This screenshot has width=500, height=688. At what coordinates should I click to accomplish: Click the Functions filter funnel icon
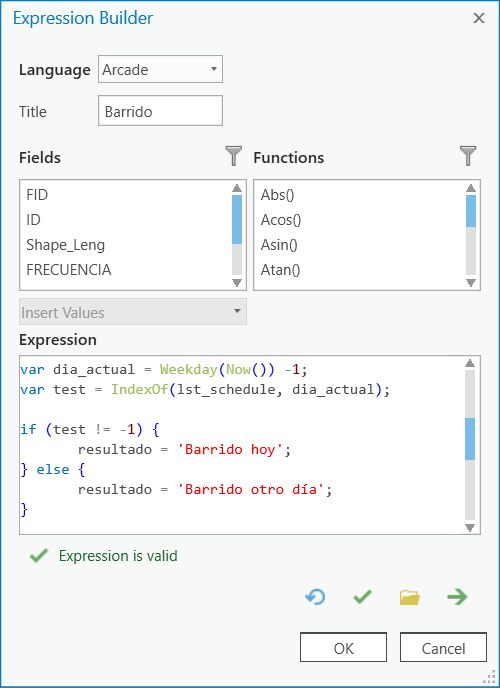[x=468, y=157]
